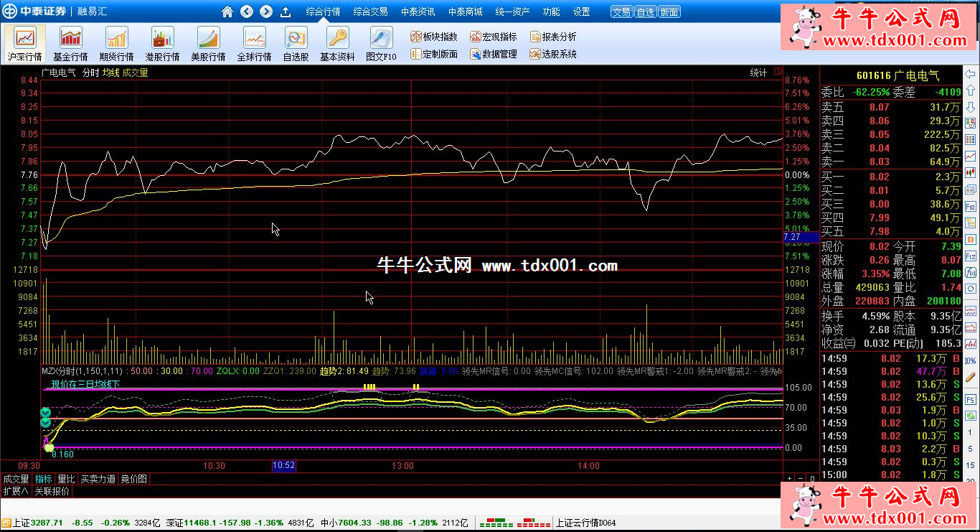Switch to the 指标 bottom tab
The height and width of the screenshot is (532, 980).
pyautogui.click(x=44, y=479)
